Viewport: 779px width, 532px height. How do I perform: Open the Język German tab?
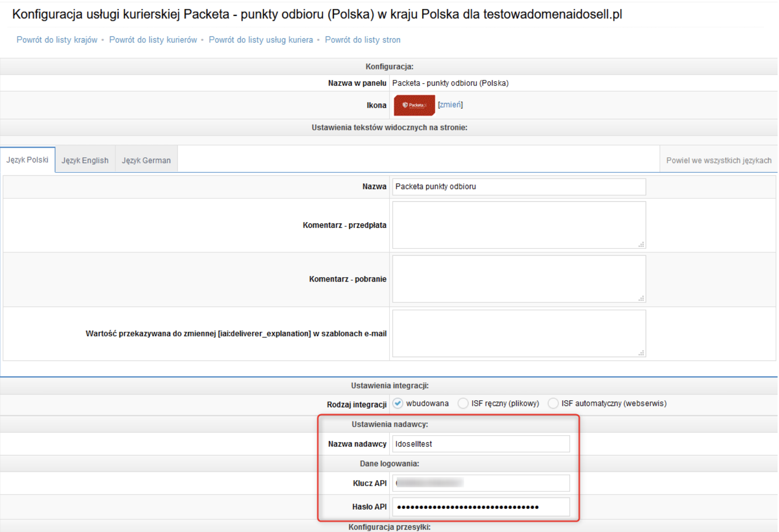coord(146,160)
